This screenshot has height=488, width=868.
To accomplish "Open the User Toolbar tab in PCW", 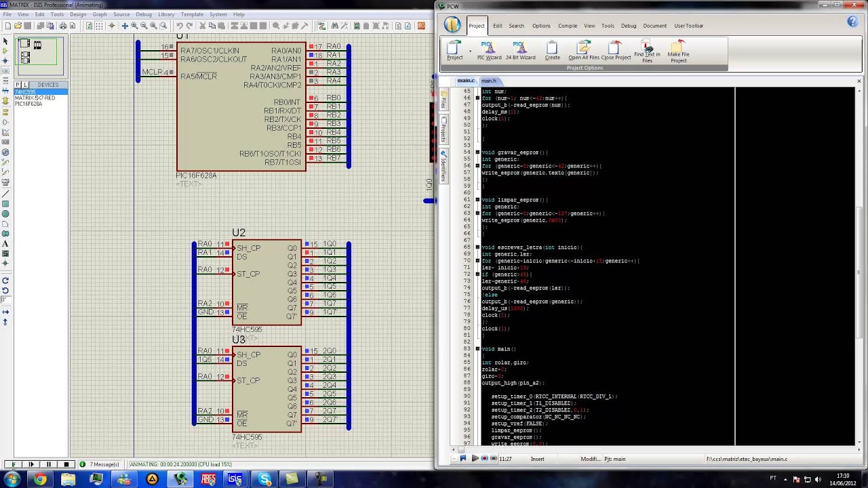I will tap(688, 26).
